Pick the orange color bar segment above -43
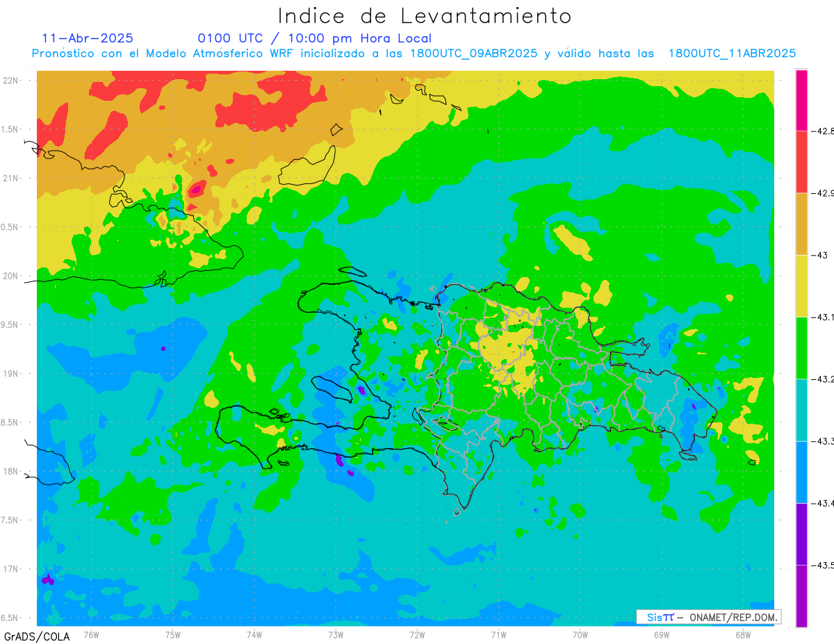 [x=801, y=224]
